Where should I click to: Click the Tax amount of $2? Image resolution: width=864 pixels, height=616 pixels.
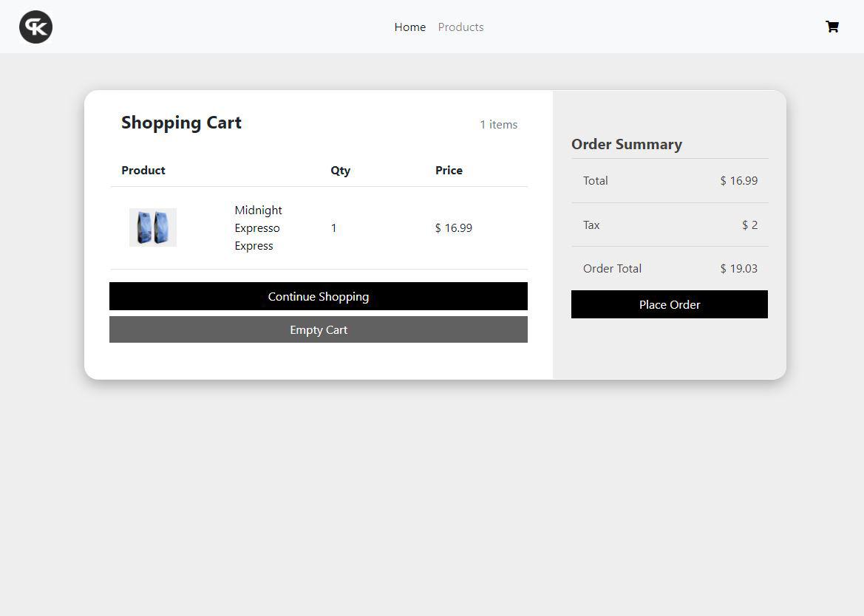point(749,225)
